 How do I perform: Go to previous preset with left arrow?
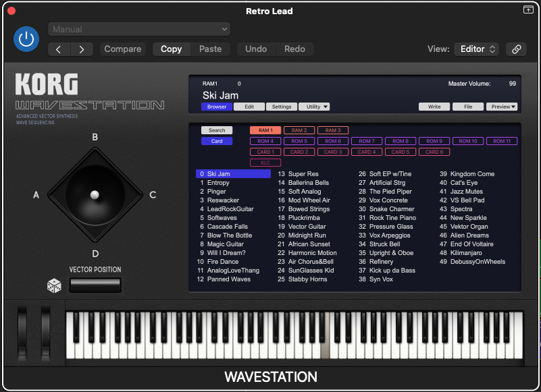[59, 49]
